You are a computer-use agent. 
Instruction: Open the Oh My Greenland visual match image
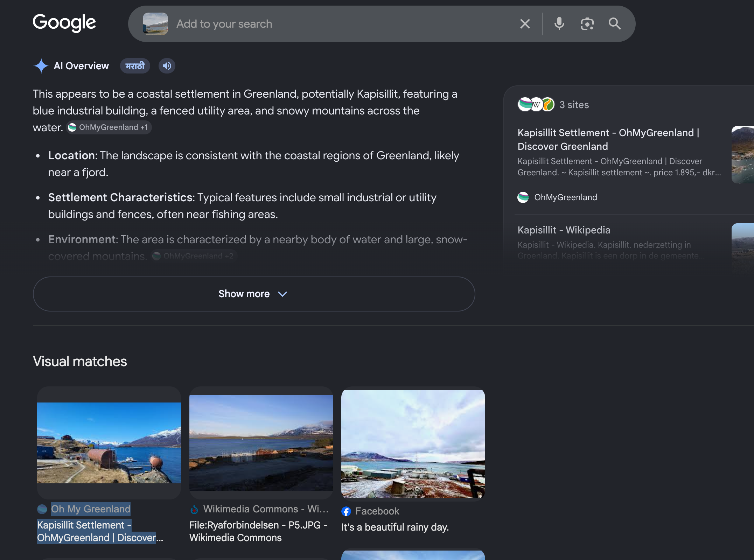109,443
